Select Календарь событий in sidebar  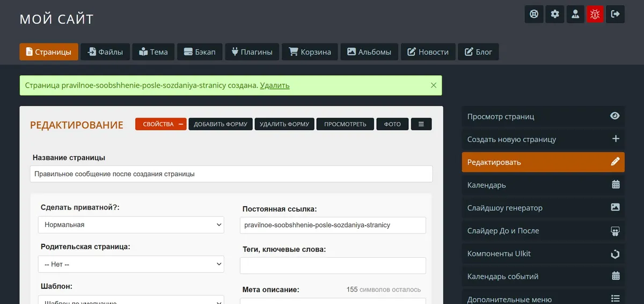pyautogui.click(x=543, y=276)
